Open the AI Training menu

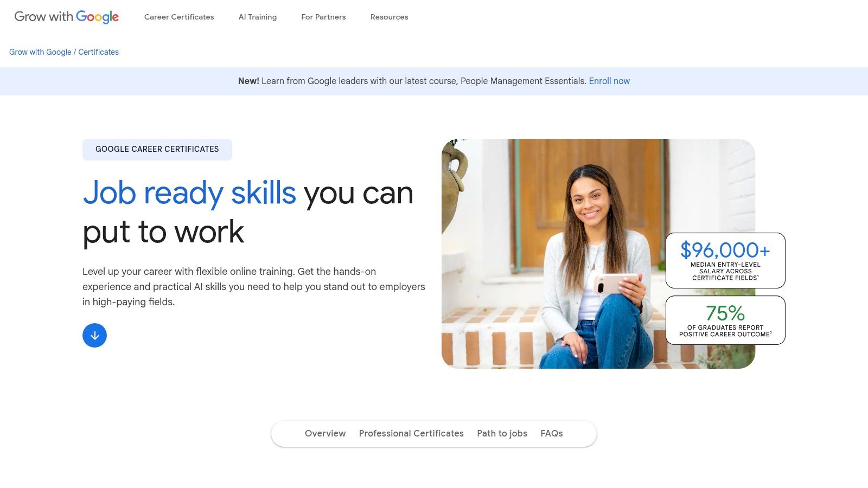coord(257,17)
